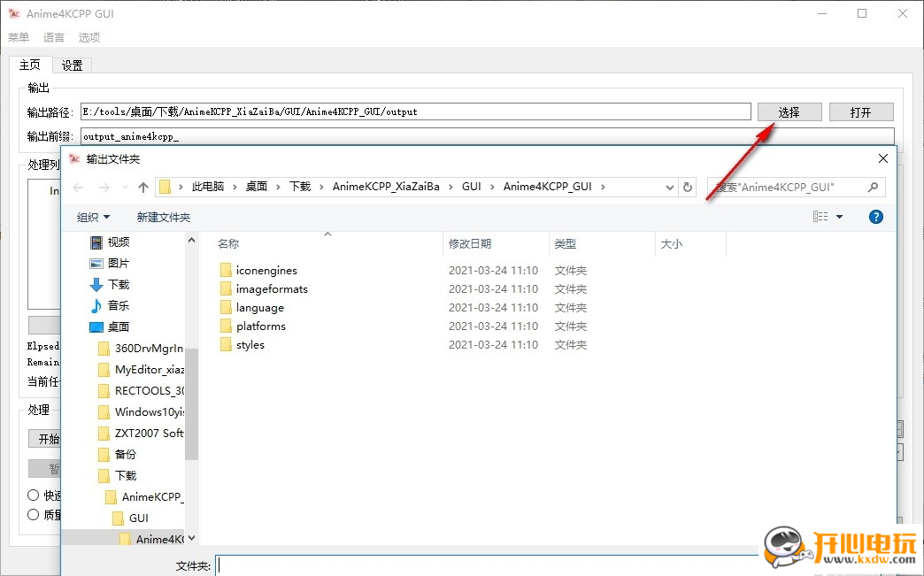Select 桌面 in the navigation tree
This screenshot has height=576, width=924.
[x=109, y=326]
